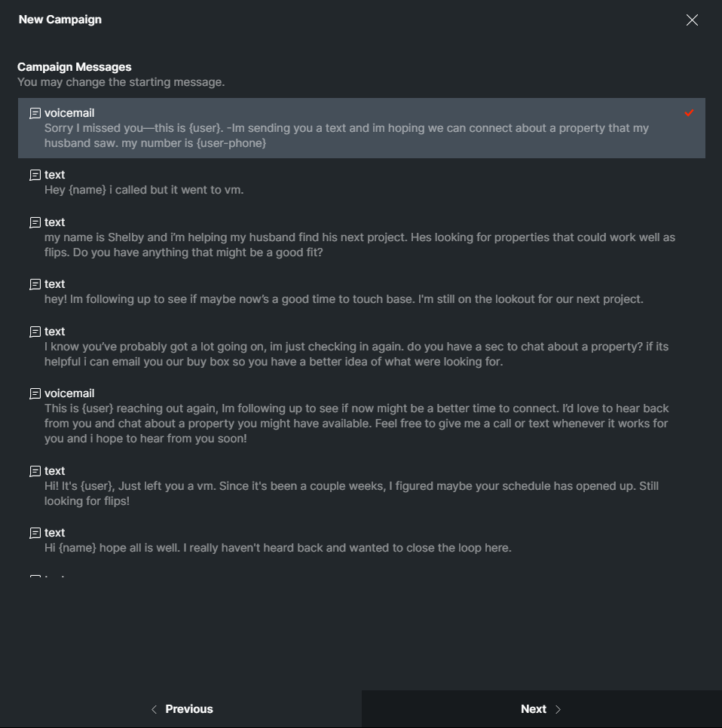Select the first voicemail campaign message

click(360, 128)
